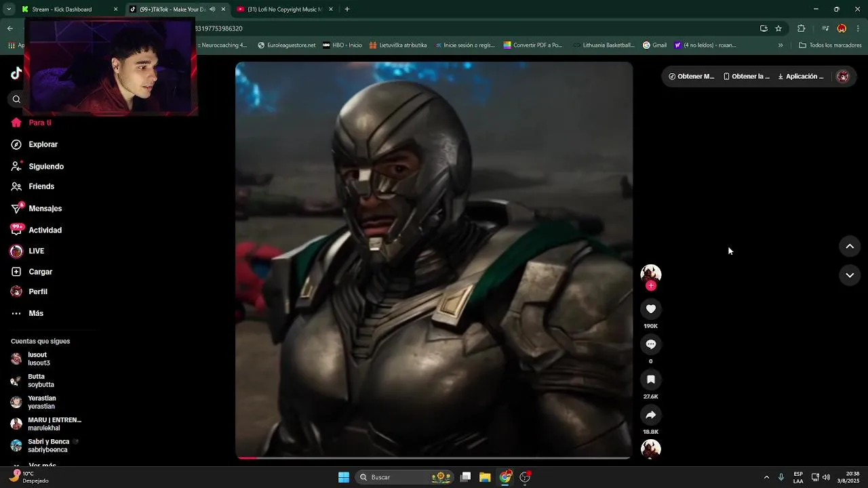Click Aplicación ... download button

(800, 77)
